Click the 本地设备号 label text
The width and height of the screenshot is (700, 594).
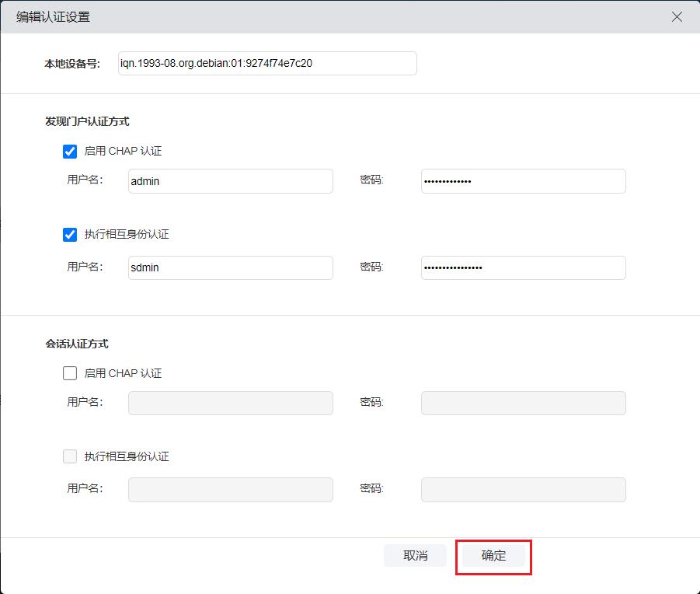click(71, 64)
